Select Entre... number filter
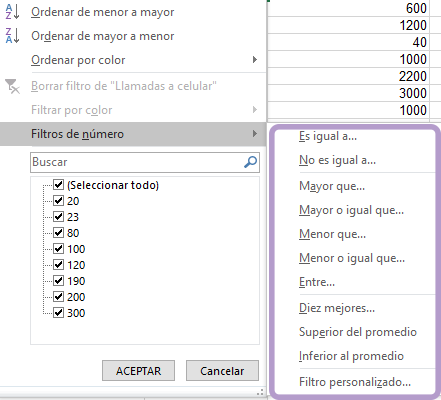Screen dimensions: 441x400 tap(317, 282)
